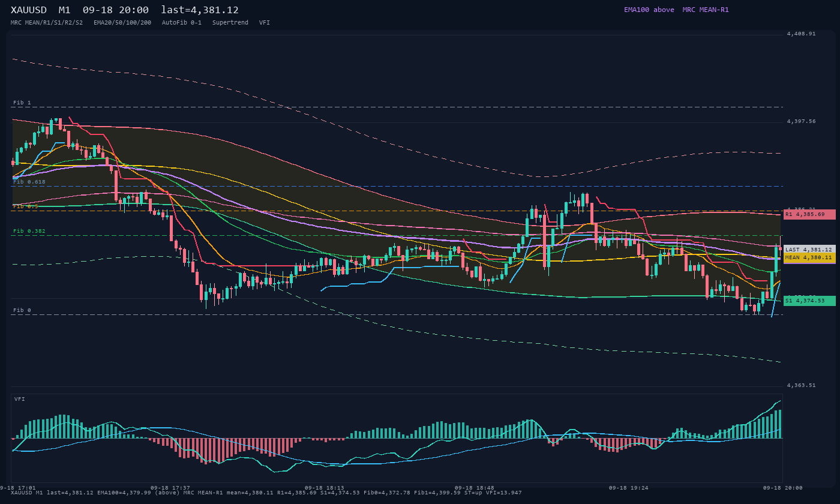This screenshot has width=840, height=504.
Task: Select the 'VFI' legend entry under the title
Action: [x=265, y=22]
